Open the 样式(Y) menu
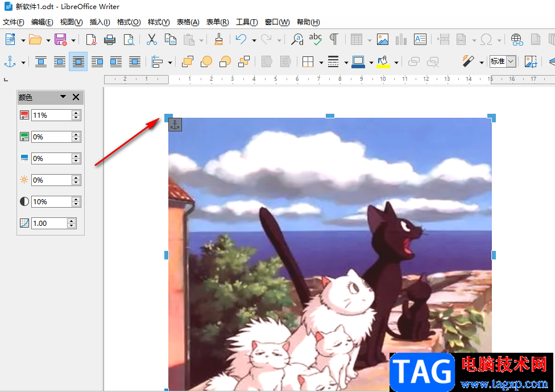The height and width of the screenshot is (392, 555). point(159,22)
